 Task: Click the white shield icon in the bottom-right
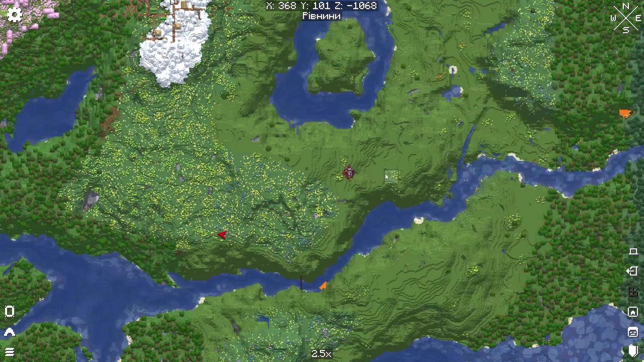tap(634, 350)
